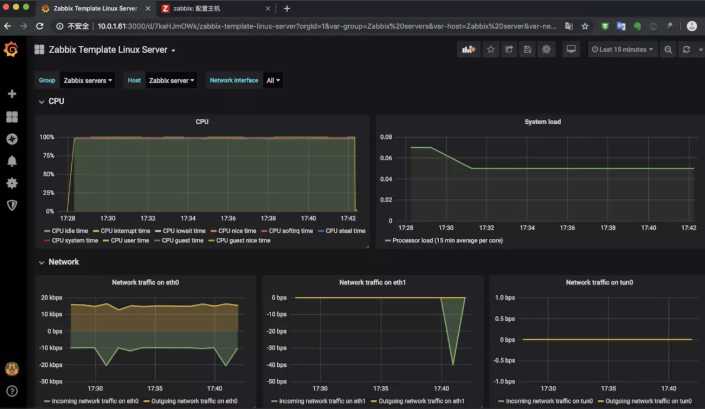This screenshot has width=705, height=409.
Task: Open the Dashboards grid icon in sidebar
Action: [x=12, y=117]
